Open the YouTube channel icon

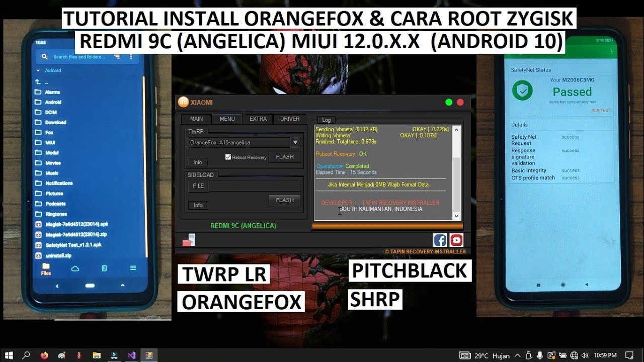(456, 240)
